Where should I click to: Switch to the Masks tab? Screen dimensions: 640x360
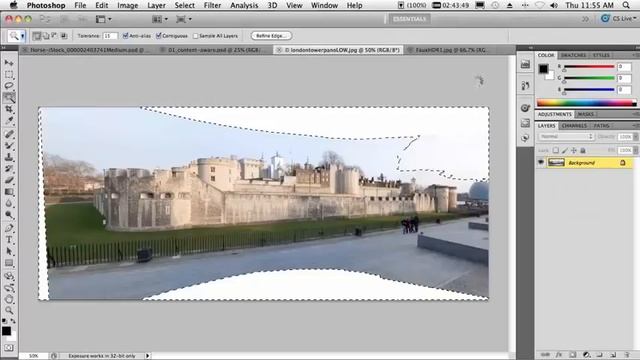tap(585, 114)
